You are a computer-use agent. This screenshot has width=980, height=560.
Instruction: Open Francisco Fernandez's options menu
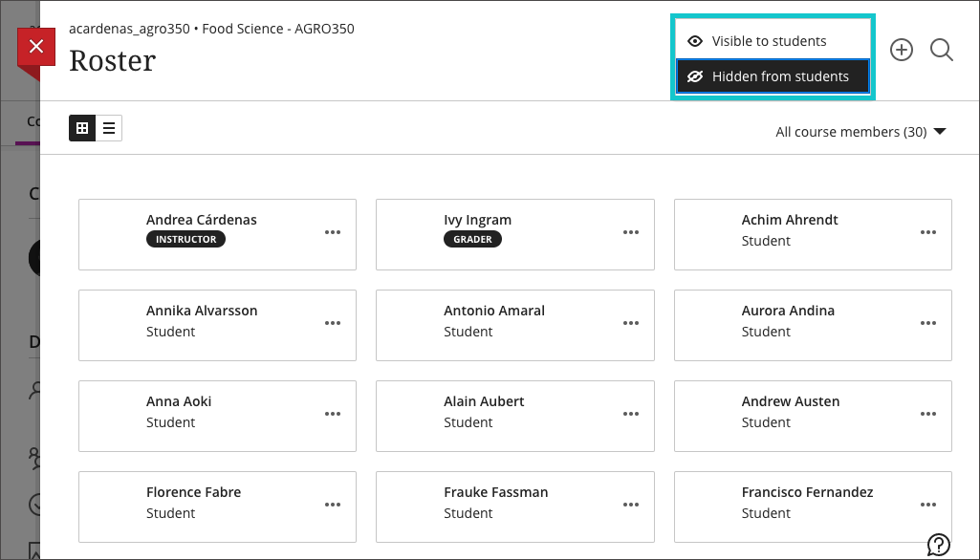928,505
